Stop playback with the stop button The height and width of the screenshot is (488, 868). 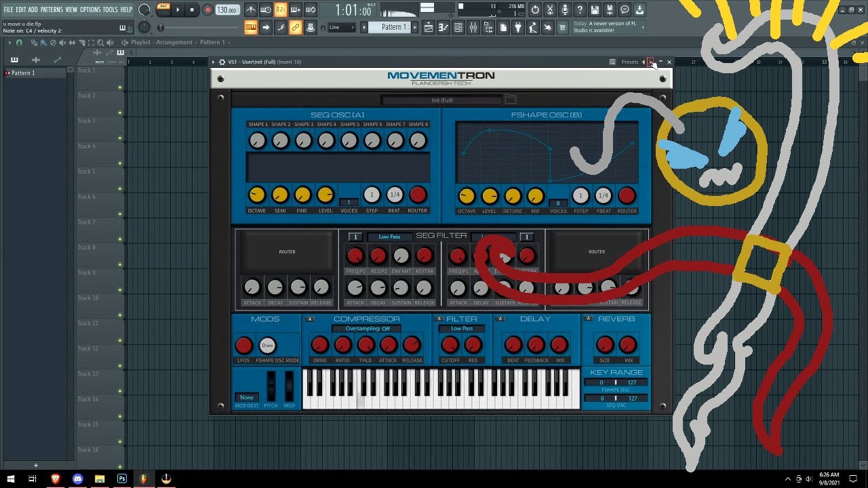click(x=193, y=10)
